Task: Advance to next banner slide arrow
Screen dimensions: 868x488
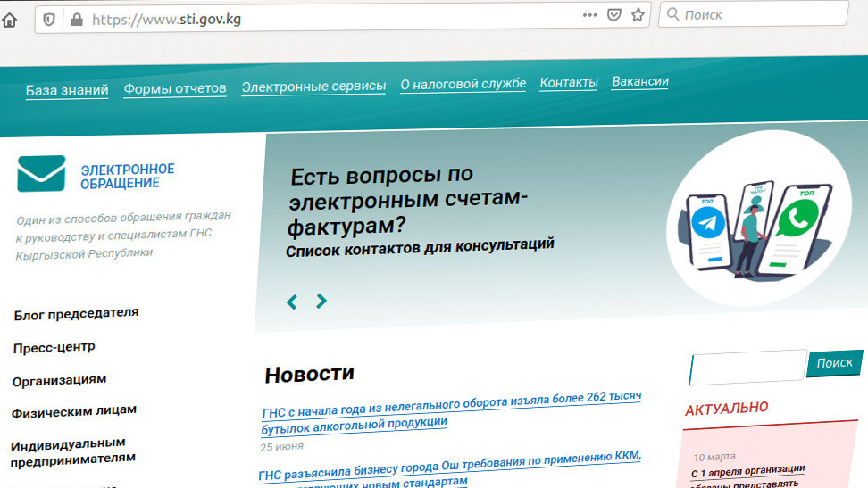Action: click(321, 301)
